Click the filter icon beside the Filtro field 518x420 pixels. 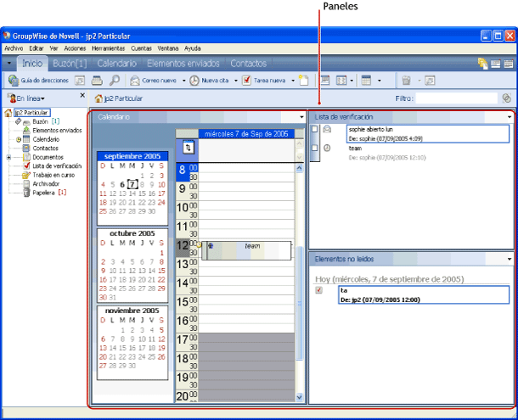(x=506, y=98)
